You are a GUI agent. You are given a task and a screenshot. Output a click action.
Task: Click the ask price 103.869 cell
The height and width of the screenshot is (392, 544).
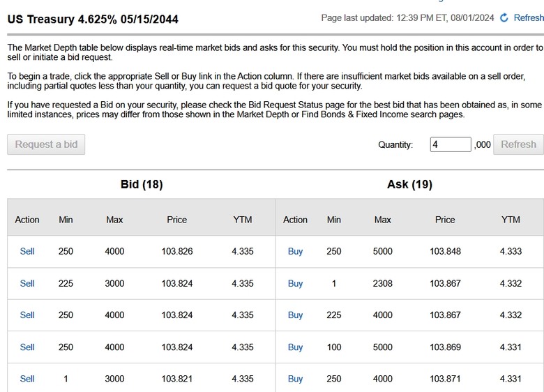(445, 347)
